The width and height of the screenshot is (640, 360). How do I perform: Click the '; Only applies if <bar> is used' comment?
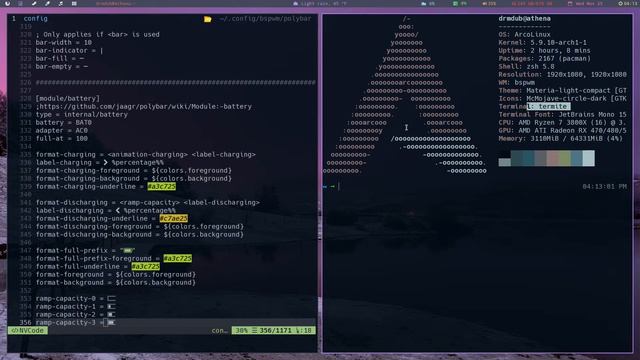pyautogui.click(x=98, y=35)
